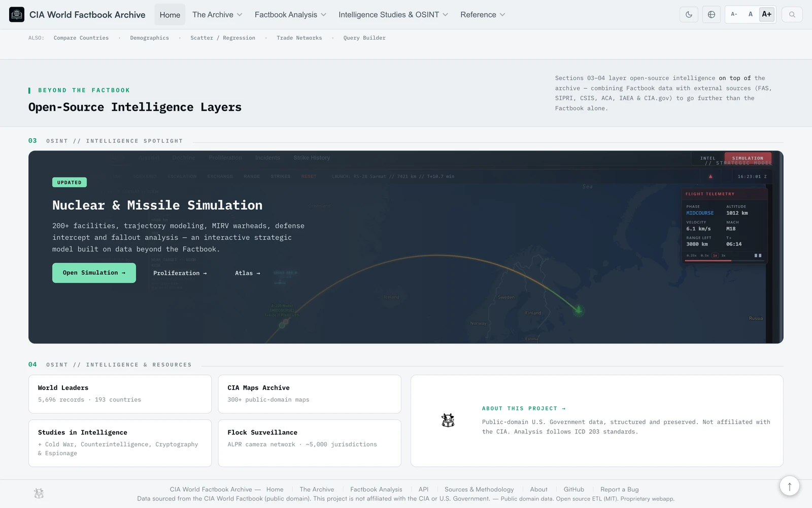Follow the Atlas arrow link
The image size is (812, 508).
pyautogui.click(x=248, y=273)
